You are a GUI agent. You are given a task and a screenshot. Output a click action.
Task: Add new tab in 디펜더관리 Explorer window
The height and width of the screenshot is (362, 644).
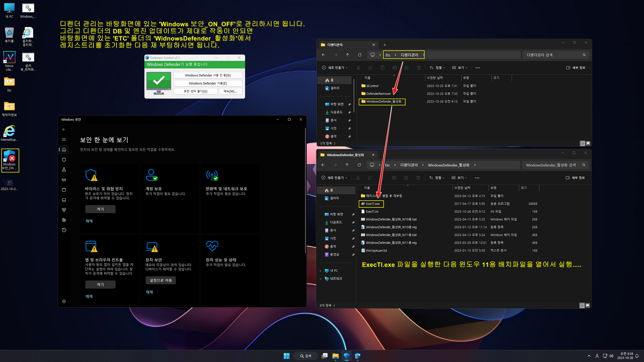pyautogui.click(x=385, y=45)
